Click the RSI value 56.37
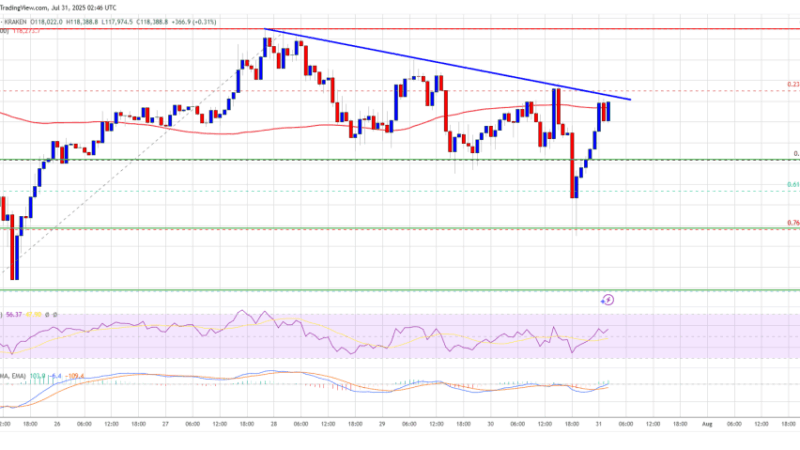The height and width of the screenshot is (450, 800). coord(14,315)
